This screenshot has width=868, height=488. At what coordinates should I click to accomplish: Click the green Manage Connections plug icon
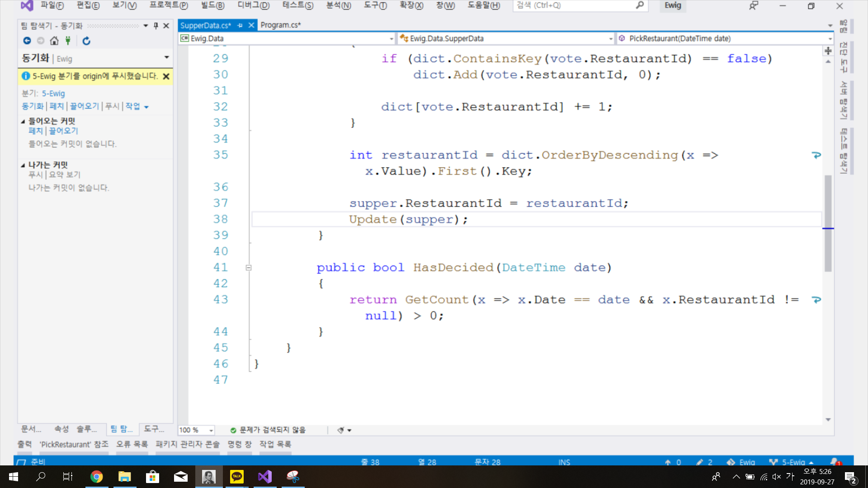point(68,41)
